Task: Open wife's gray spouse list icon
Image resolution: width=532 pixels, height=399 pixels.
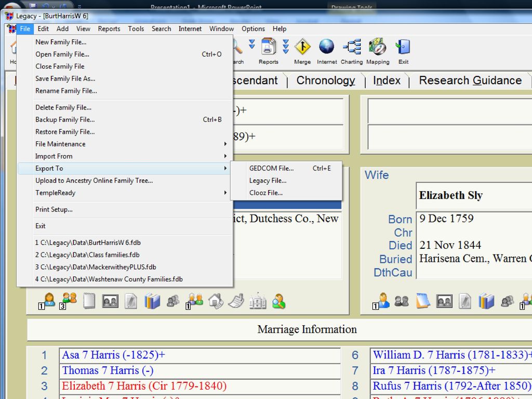Action: 402,301
